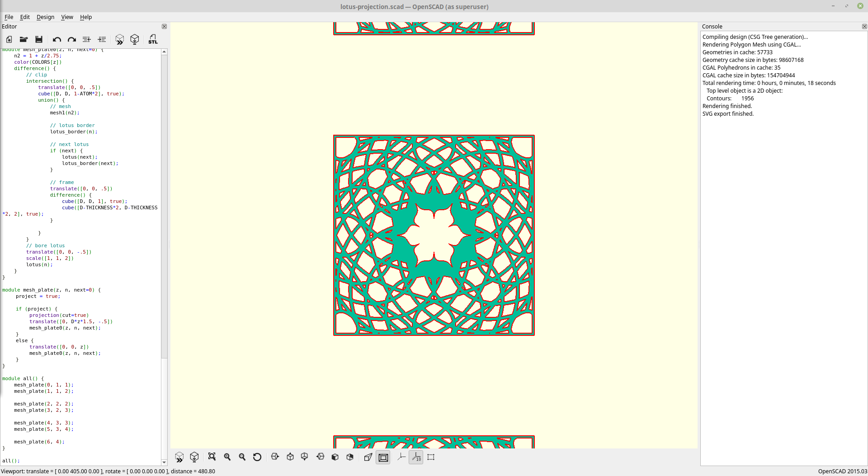The width and height of the screenshot is (868, 476).
Task: Open the View menu
Action: point(67,17)
